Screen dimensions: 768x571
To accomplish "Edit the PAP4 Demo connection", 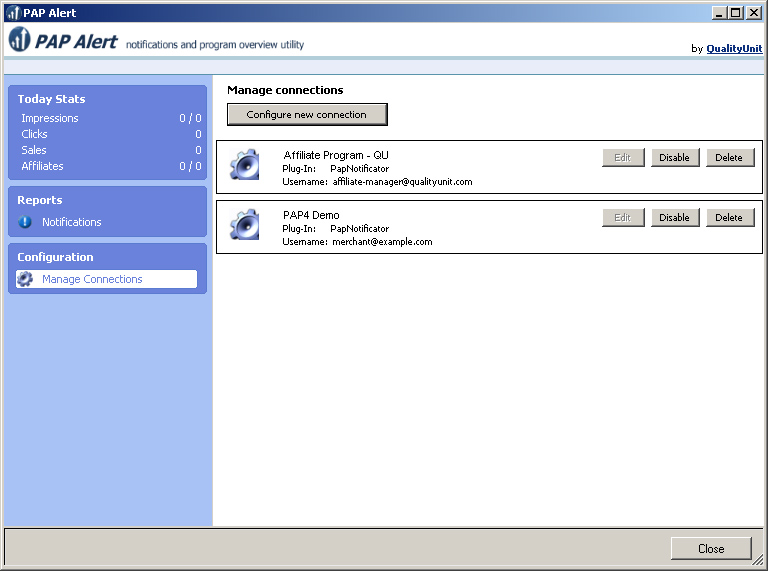I will [x=623, y=217].
